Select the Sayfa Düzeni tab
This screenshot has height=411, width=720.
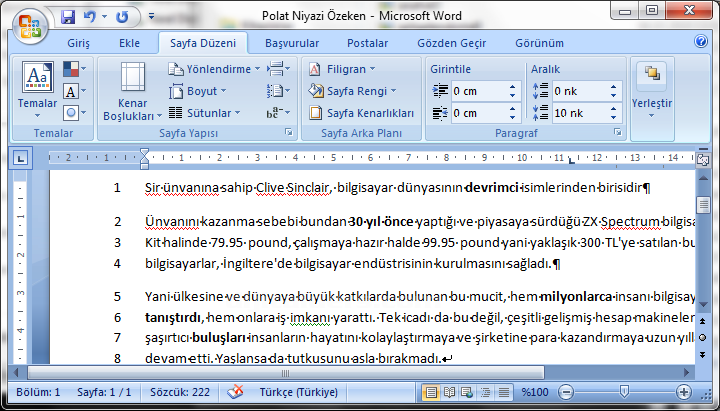203,43
